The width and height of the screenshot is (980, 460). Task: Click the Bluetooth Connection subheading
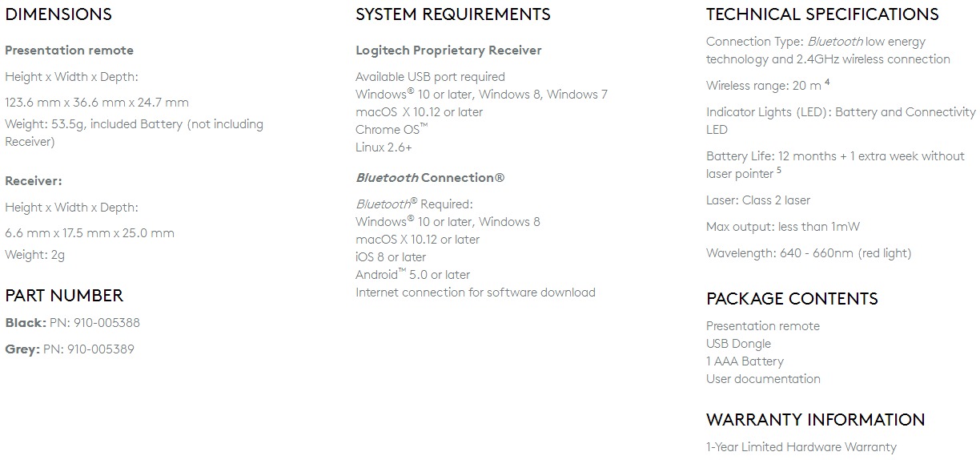(x=430, y=178)
